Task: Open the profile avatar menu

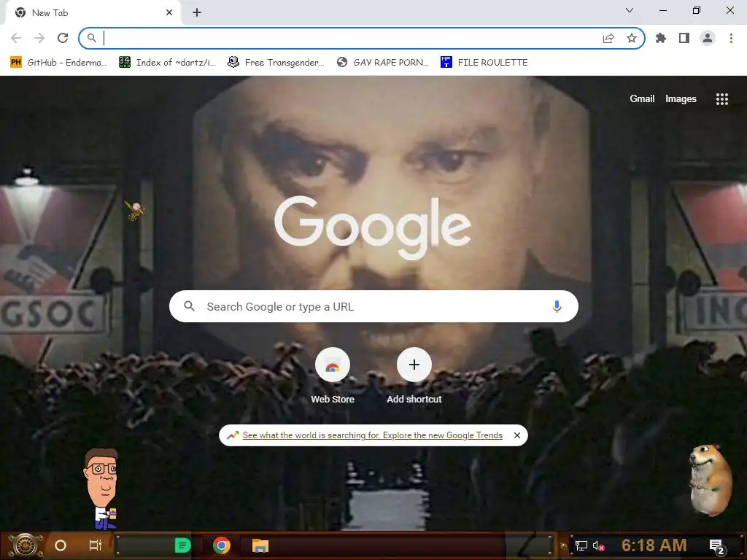Action: tap(708, 38)
